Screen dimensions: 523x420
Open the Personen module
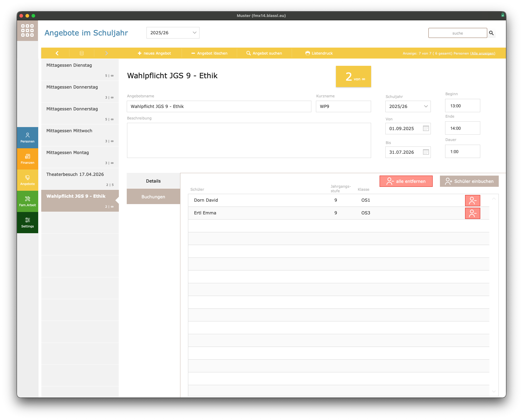coord(27,138)
